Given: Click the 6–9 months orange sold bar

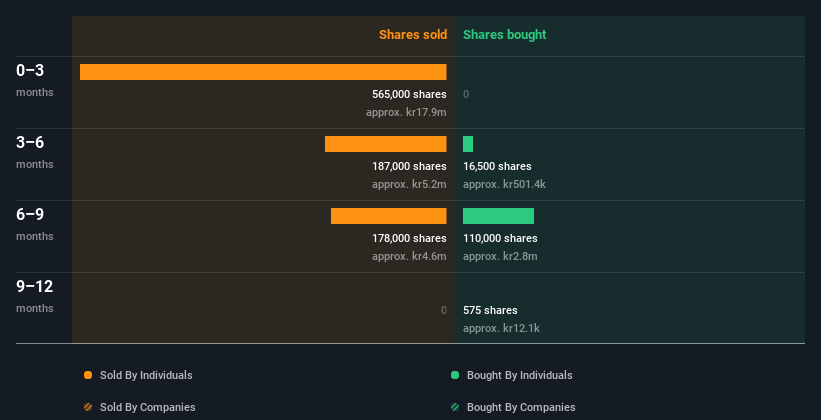Looking at the screenshot, I should pos(389,216).
